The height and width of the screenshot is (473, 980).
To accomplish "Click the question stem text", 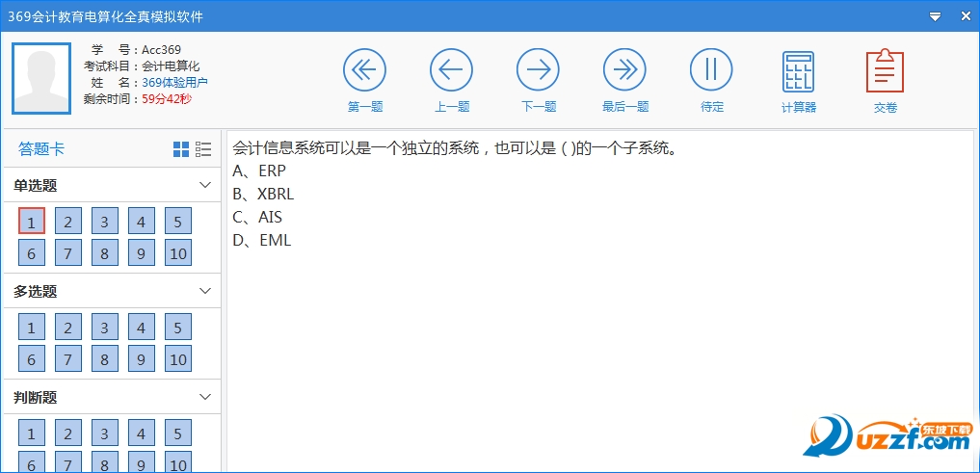I will coord(455,148).
